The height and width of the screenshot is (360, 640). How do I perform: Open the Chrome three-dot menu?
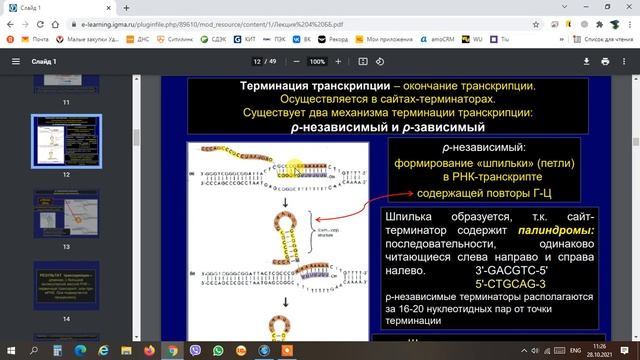pos(630,24)
